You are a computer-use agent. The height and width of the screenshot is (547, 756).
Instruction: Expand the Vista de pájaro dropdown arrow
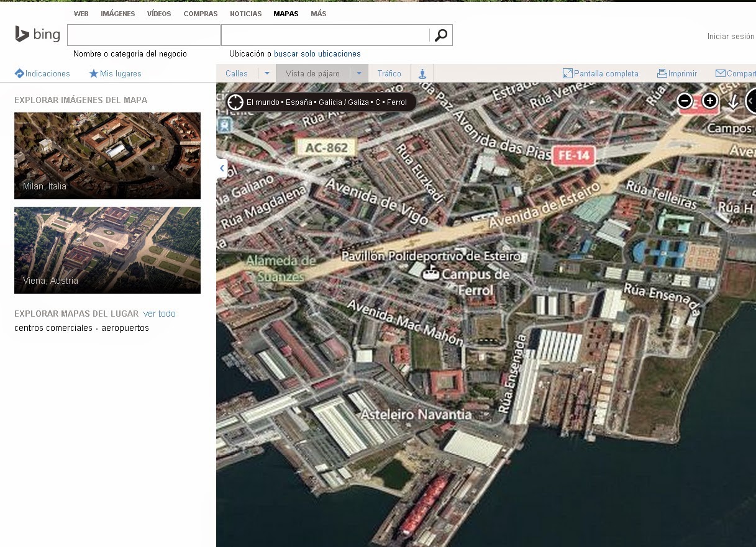pos(359,73)
